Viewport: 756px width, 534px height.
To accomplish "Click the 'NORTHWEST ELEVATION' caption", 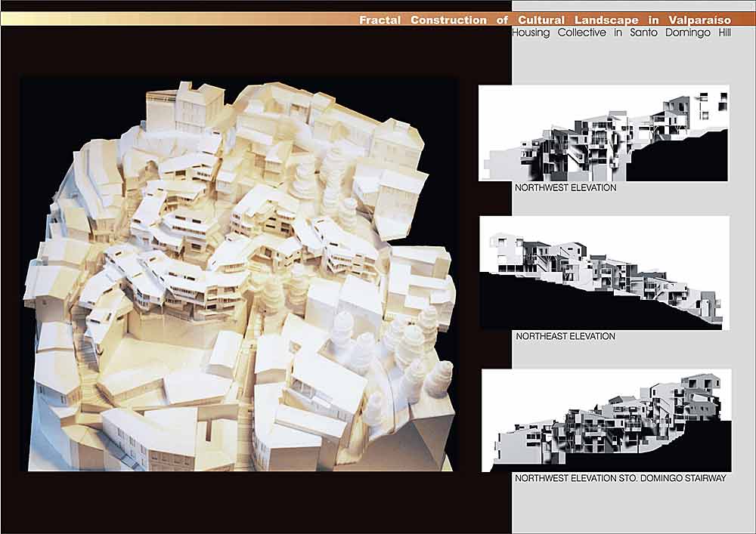I will 565,188.
